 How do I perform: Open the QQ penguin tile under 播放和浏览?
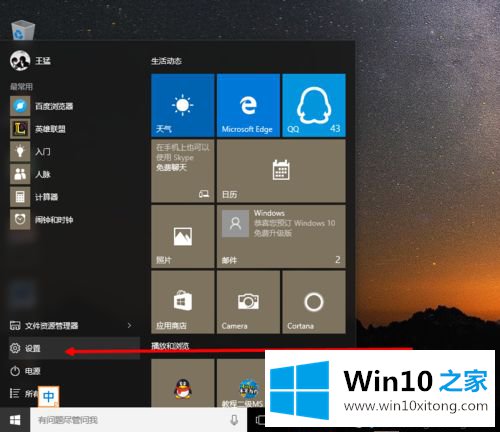(183, 383)
